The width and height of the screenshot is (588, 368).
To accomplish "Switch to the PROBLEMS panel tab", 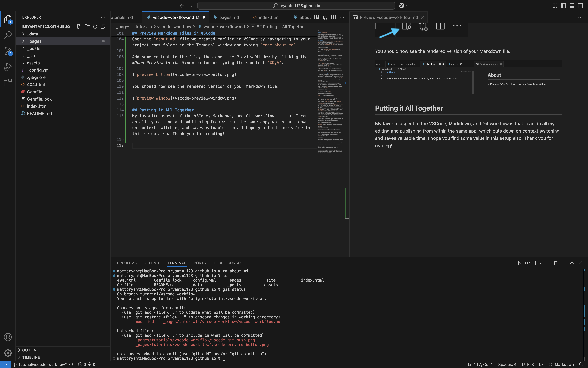I will (x=127, y=263).
